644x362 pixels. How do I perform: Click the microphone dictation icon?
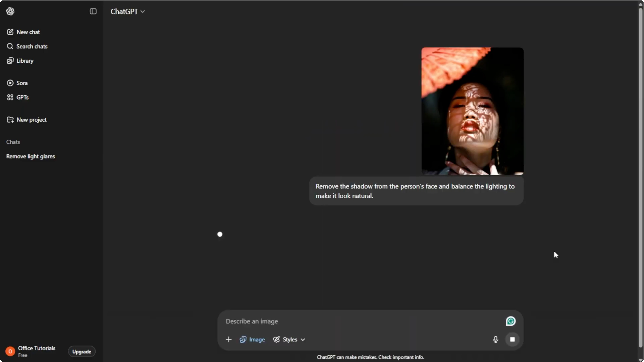tap(495, 339)
